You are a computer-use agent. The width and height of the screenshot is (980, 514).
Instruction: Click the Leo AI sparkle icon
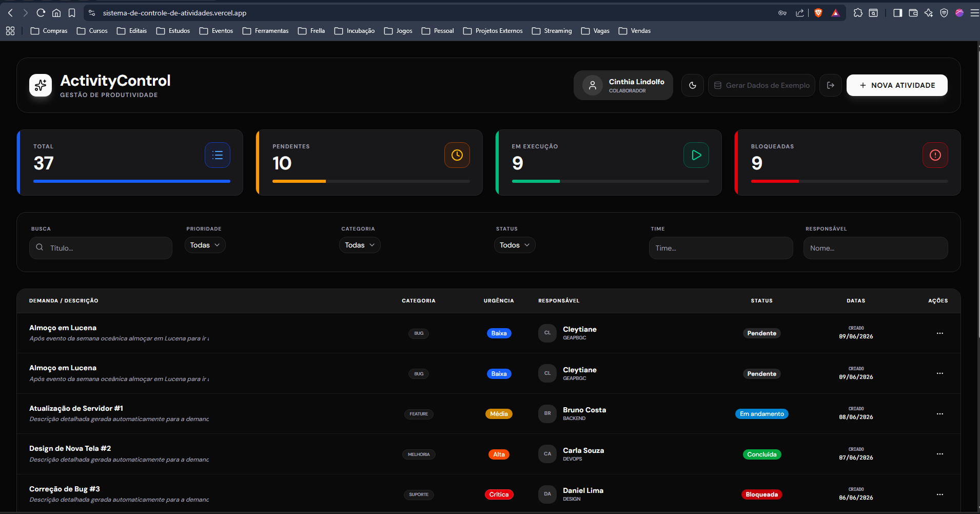click(929, 13)
